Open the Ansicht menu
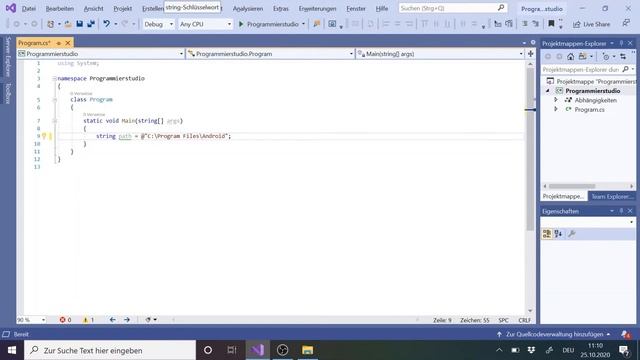 pos(93,8)
